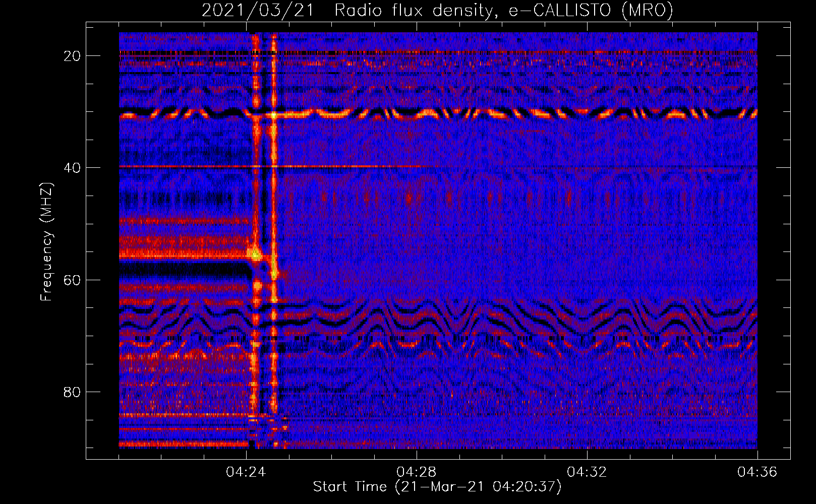816x504 pixels.
Task: Click the "Start Time (21-Mar-21 04:20:37)" label
Action: [437, 487]
